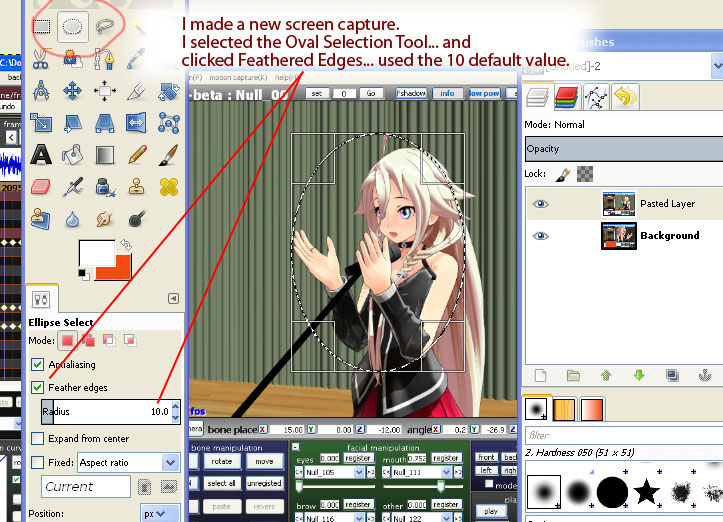Toggle the lock pixels brush icon
Image resolution: width=723 pixels, height=522 pixels.
coord(563,174)
